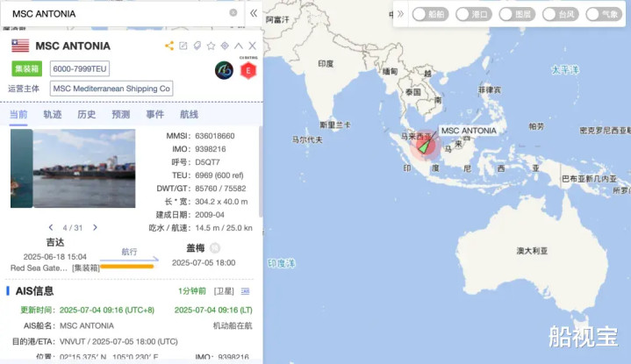The image size is (631, 364).
Task: Click the green ship marker on map
Action: tap(424, 146)
